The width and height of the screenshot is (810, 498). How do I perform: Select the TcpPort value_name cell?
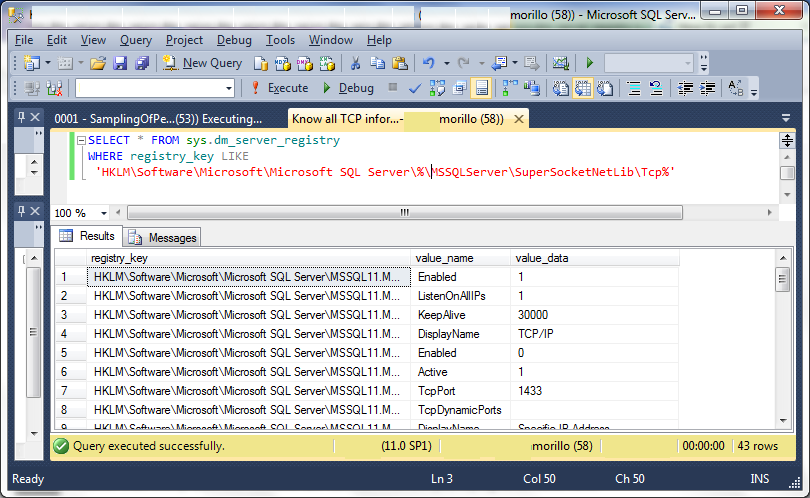tap(460, 391)
